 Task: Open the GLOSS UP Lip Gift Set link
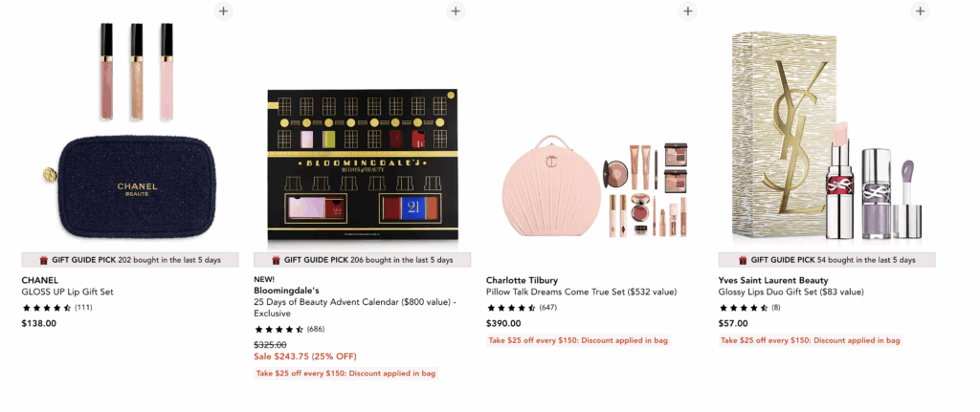[x=69, y=293]
